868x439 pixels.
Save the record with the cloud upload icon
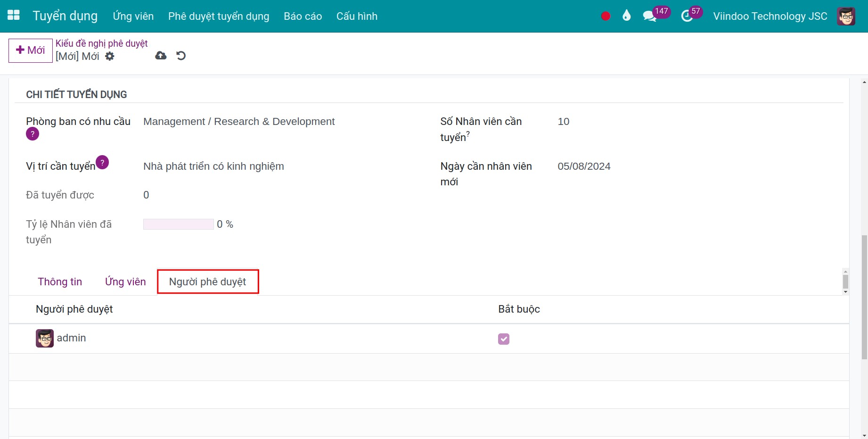point(161,56)
